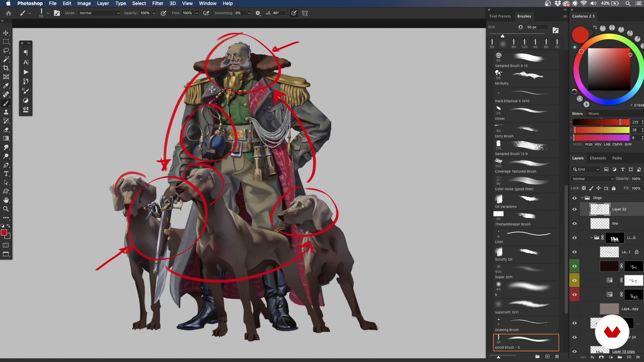The width and height of the screenshot is (644, 362).
Task: Hide Layer 32
Action: pyautogui.click(x=575, y=209)
